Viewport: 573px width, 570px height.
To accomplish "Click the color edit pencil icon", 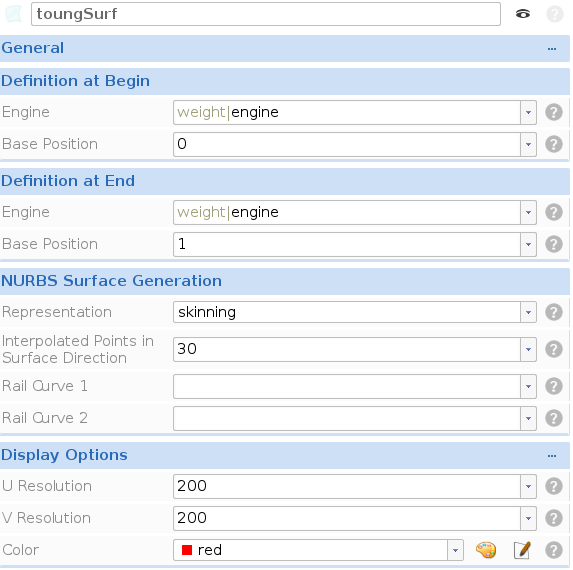I will click(522, 550).
